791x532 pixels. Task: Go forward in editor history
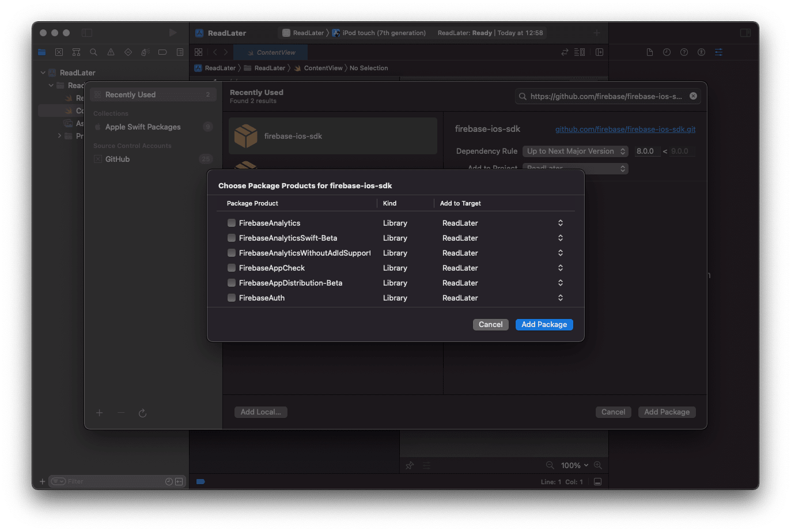pyautogui.click(x=226, y=52)
